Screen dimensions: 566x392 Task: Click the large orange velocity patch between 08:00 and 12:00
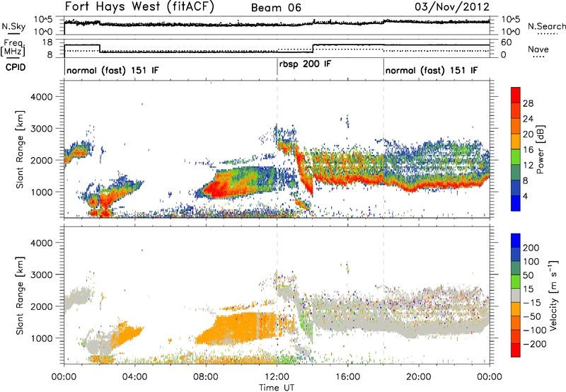click(x=238, y=328)
